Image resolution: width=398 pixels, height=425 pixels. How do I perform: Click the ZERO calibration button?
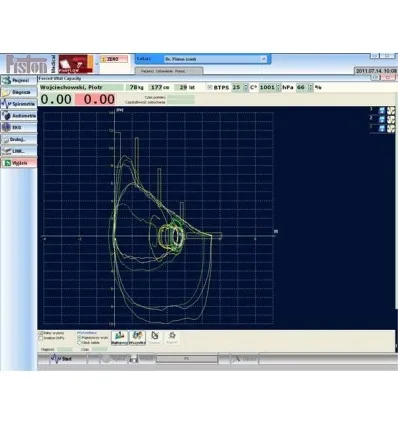114,59
